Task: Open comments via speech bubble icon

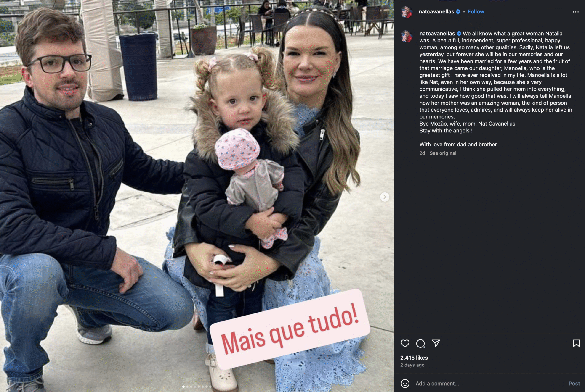Action: coord(420,343)
